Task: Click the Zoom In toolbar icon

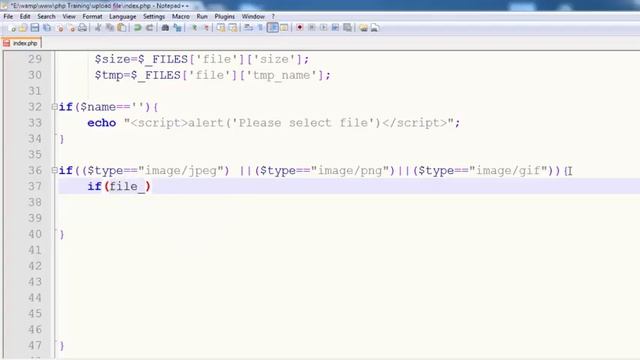Action: pos(195,28)
